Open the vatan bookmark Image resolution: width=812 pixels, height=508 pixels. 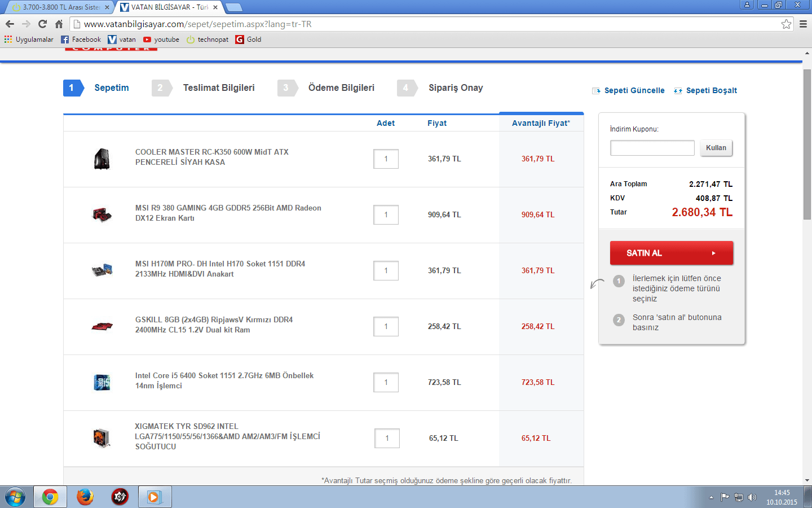click(122, 40)
